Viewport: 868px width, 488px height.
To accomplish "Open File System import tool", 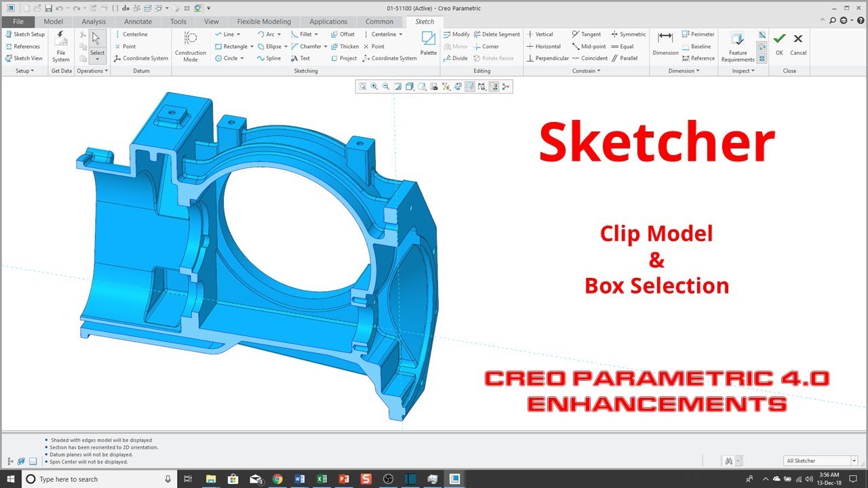I will coord(61,46).
